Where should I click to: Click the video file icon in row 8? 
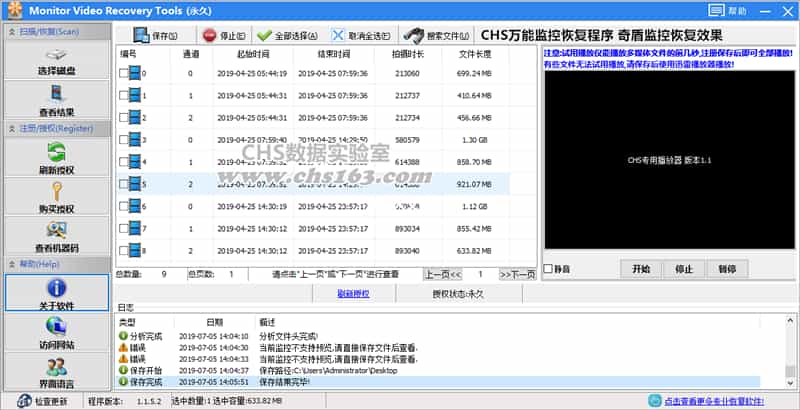(x=135, y=250)
